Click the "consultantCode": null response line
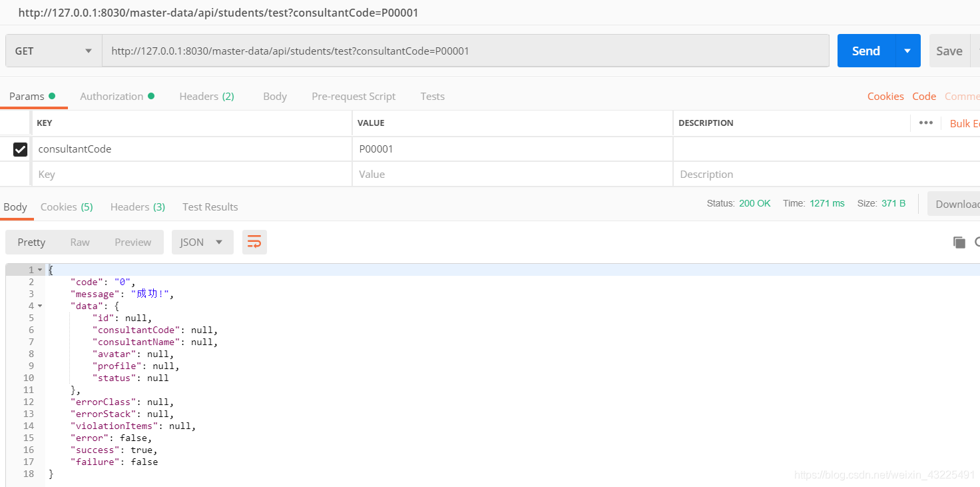This screenshot has height=487, width=980. pos(155,330)
